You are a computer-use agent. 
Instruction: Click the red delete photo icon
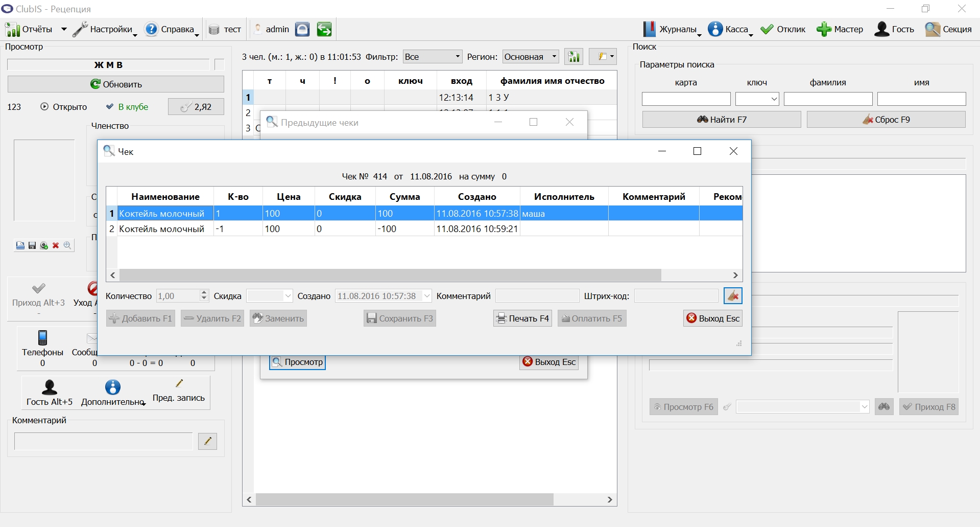[x=56, y=246]
